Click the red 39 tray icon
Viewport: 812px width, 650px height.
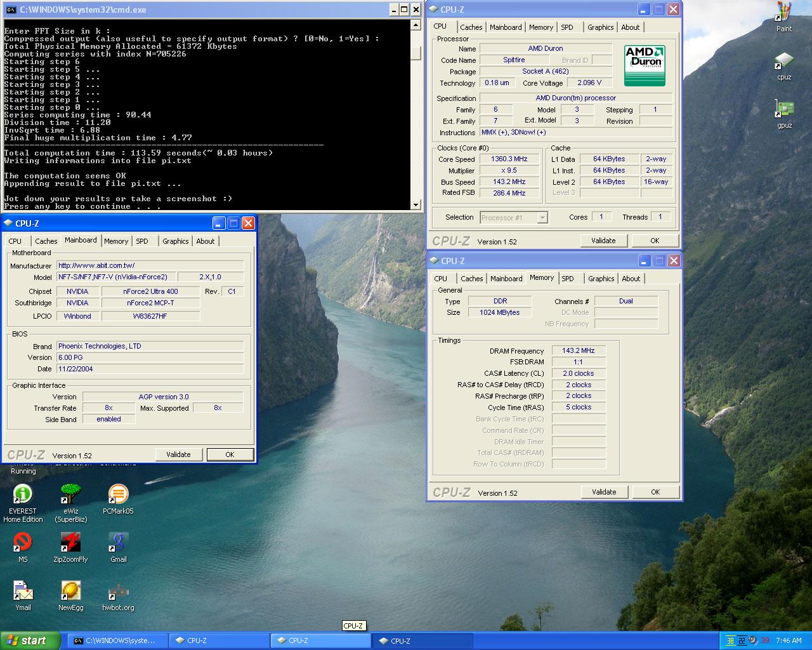click(x=764, y=640)
